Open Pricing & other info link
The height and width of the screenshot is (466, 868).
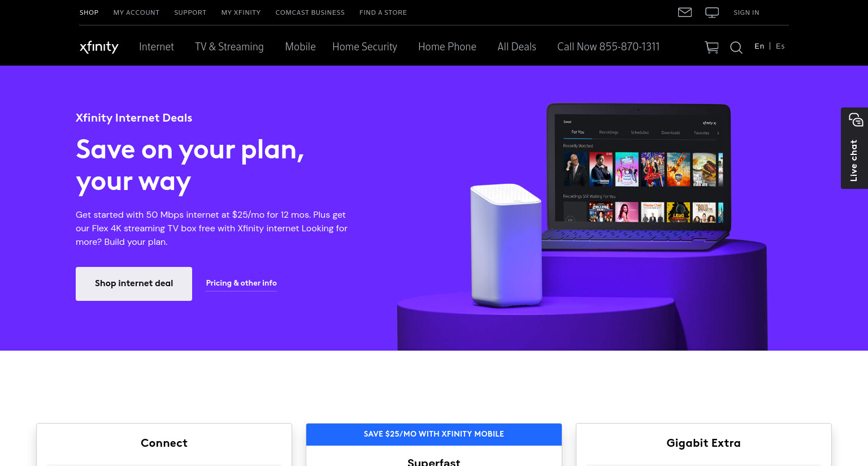[241, 283]
